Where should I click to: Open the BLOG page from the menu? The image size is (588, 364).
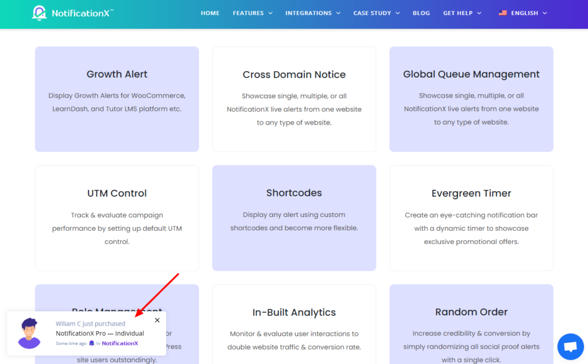pyautogui.click(x=421, y=13)
